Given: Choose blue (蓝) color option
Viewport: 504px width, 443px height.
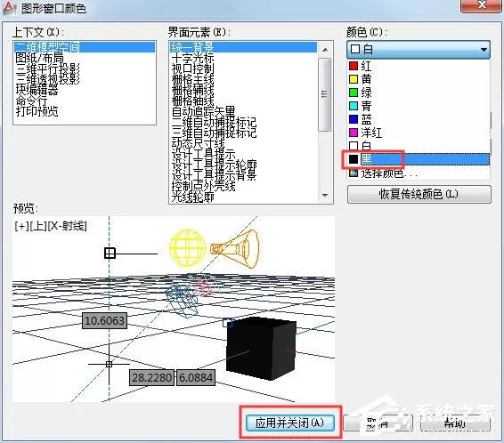Looking at the screenshot, I should [419, 119].
